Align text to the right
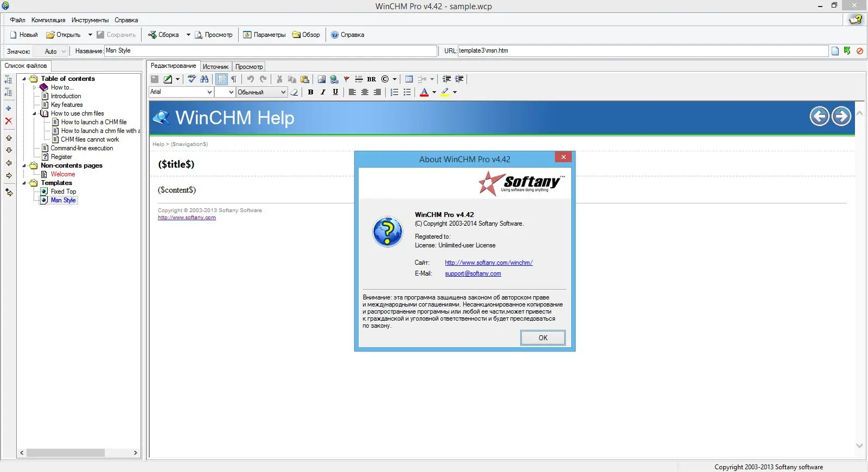The image size is (868, 472). [377, 92]
